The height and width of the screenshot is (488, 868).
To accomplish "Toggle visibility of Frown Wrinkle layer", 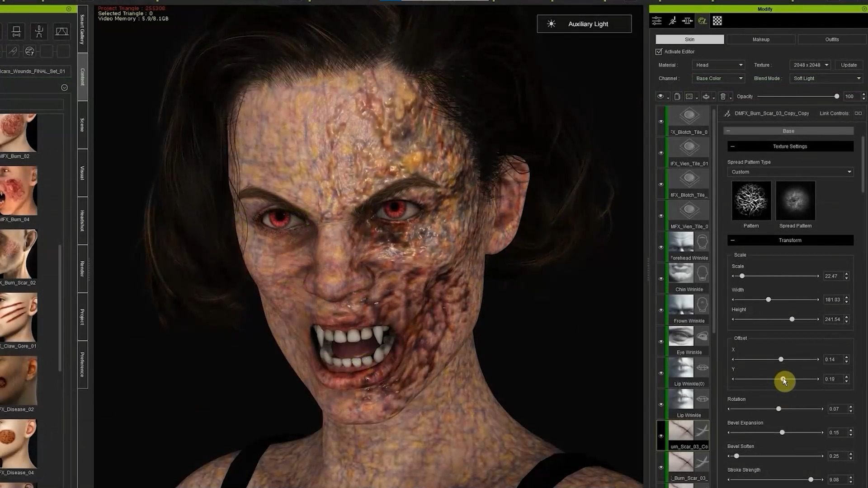I will [x=661, y=310].
